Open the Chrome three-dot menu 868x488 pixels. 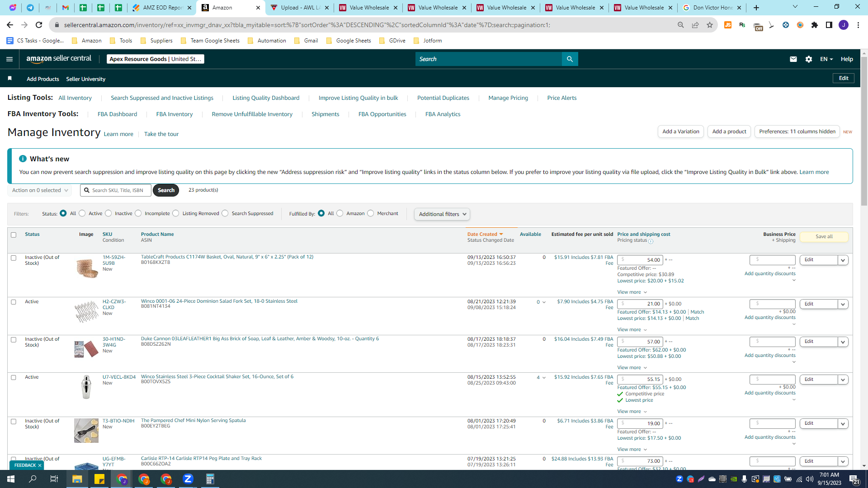click(858, 25)
